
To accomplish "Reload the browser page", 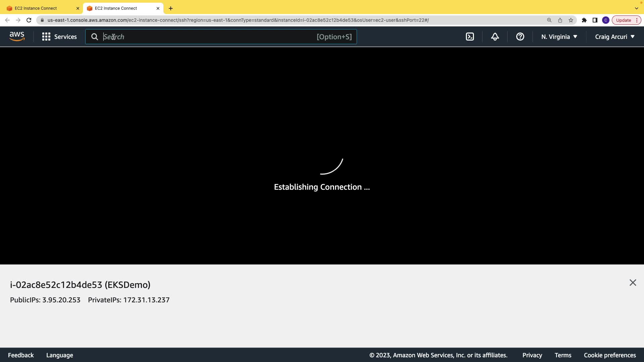I will 29,20.
